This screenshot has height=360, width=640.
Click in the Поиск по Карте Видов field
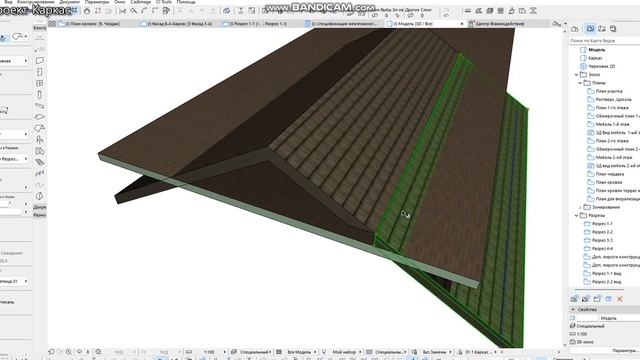click(604, 41)
